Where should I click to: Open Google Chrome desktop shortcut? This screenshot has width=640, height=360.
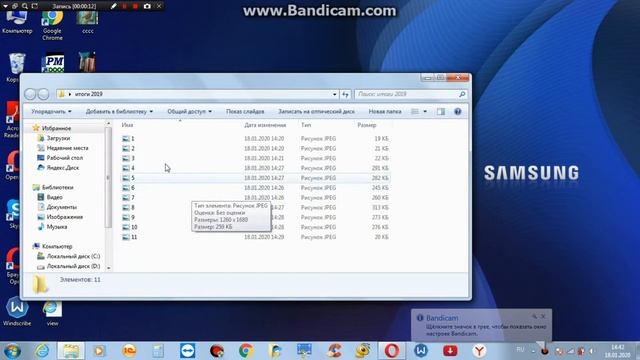pos(52,24)
